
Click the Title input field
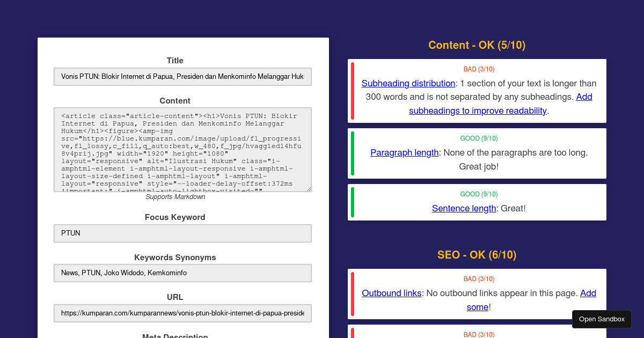(182, 77)
